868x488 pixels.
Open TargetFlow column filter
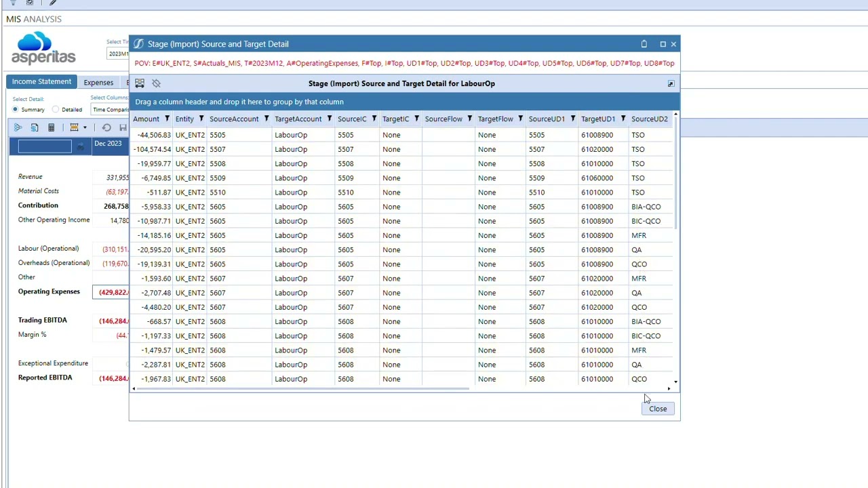[x=521, y=119]
